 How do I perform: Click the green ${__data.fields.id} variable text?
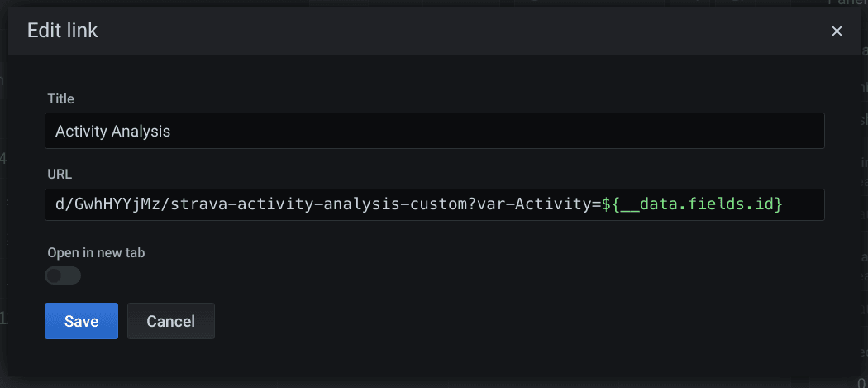pyautogui.click(x=692, y=204)
